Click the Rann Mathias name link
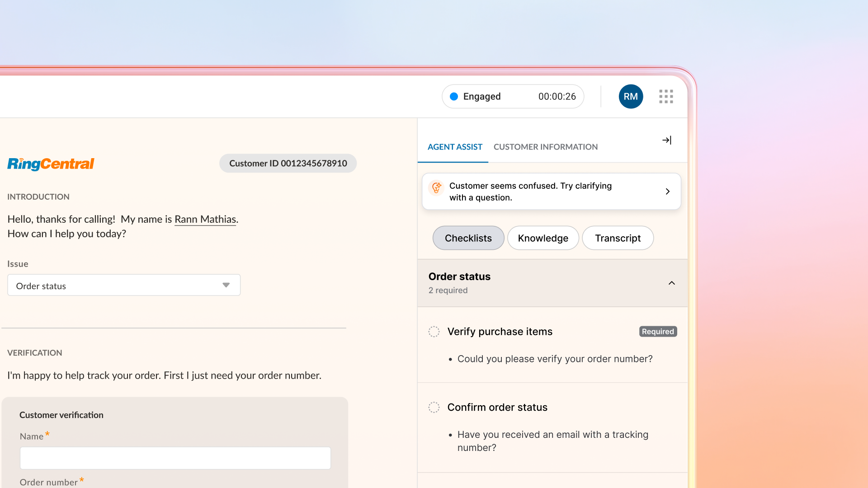Viewport: 868px width, 488px height. tap(205, 219)
